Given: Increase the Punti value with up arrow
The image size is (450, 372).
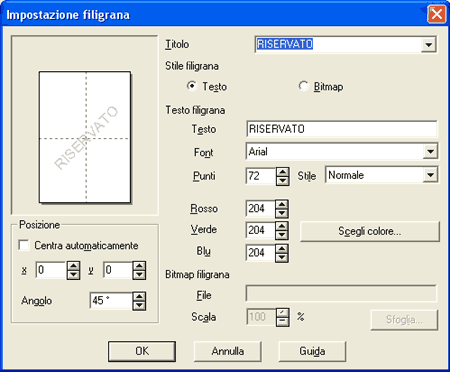Looking at the screenshot, I should pyautogui.click(x=283, y=172).
